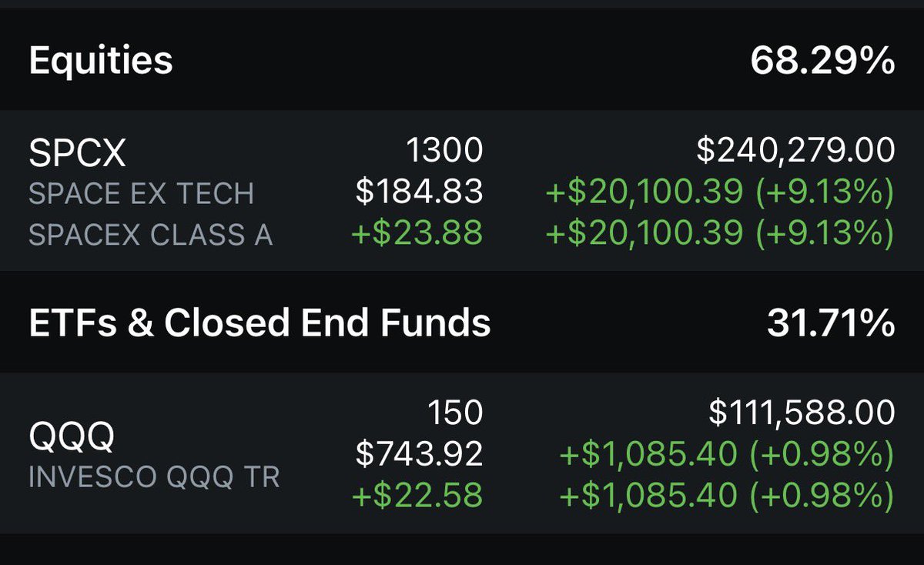Tap SPCX price $184.83
Screen dimensions: 924x565
pyautogui.click(x=419, y=192)
